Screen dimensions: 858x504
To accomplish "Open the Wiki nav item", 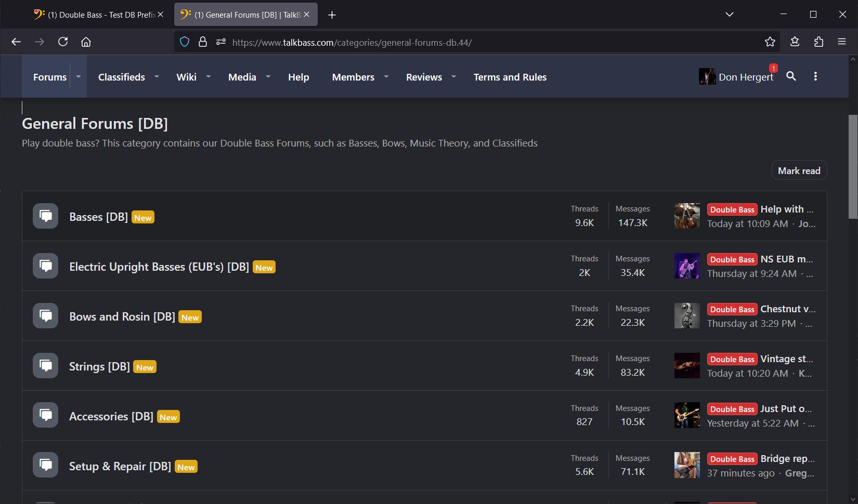I will (x=186, y=77).
